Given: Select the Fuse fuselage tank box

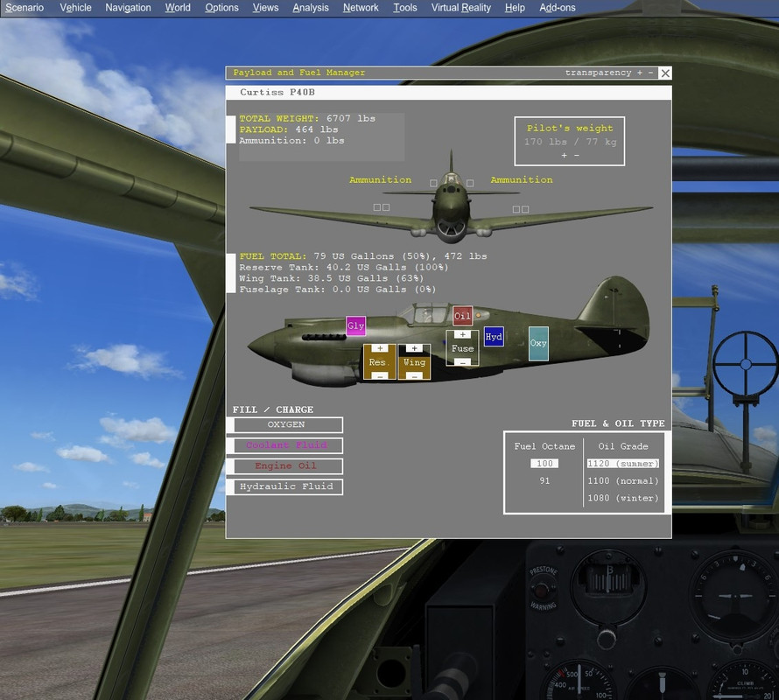Looking at the screenshot, I should pos(462,348).
